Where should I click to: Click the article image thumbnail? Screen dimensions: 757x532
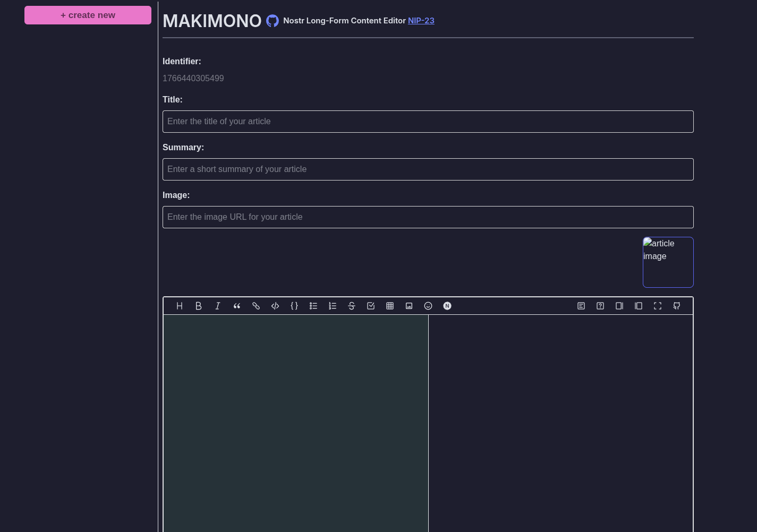pos(668,262)
